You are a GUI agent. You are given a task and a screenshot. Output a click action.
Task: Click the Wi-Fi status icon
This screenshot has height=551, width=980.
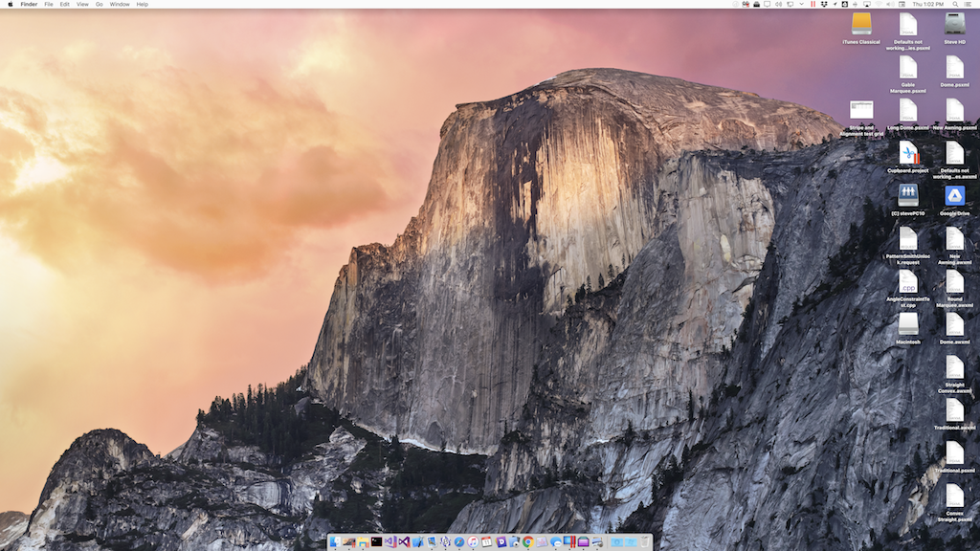point(878,5)
